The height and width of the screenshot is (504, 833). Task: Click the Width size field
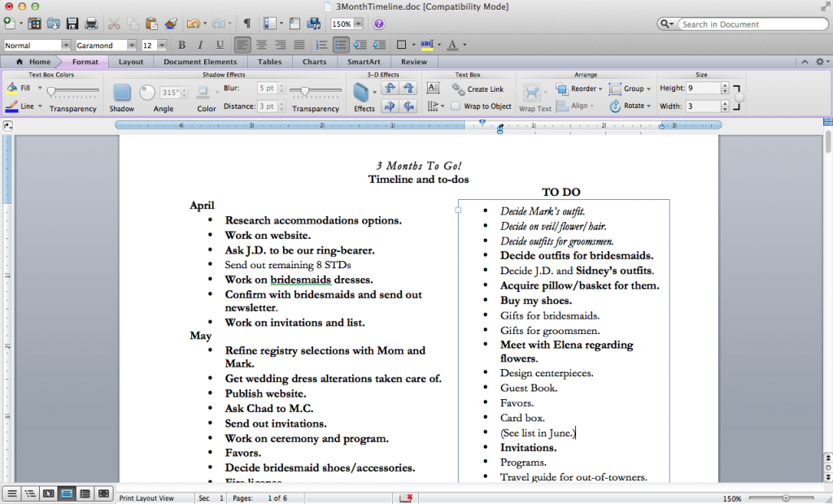[703, 106]
